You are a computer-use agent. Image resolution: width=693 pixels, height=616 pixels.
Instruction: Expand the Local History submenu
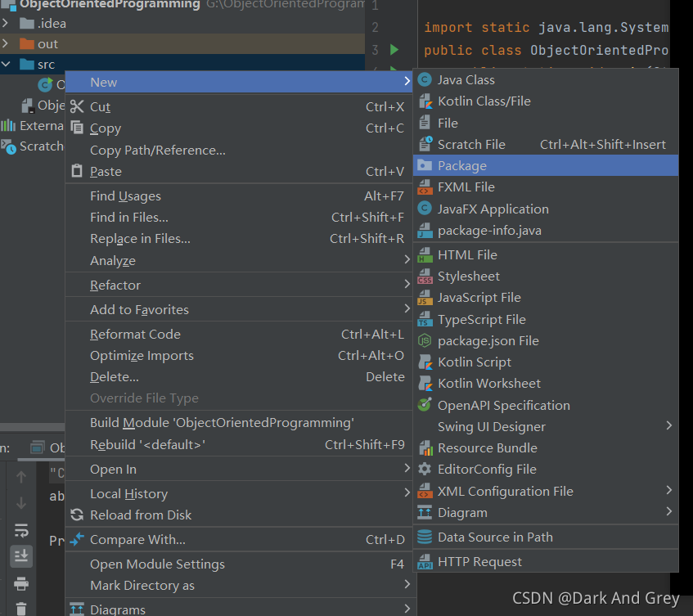(x=239, y=493)
